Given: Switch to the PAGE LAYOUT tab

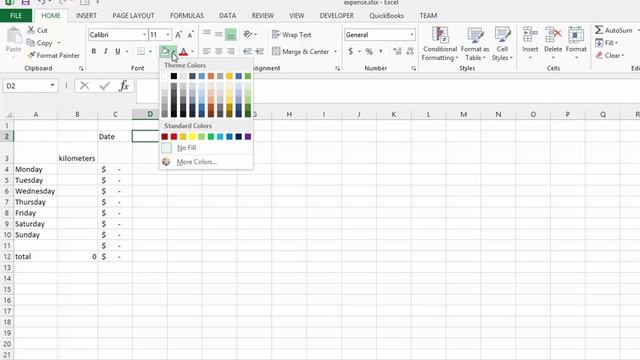Looking at the screenshot, I should coord(133,16).
